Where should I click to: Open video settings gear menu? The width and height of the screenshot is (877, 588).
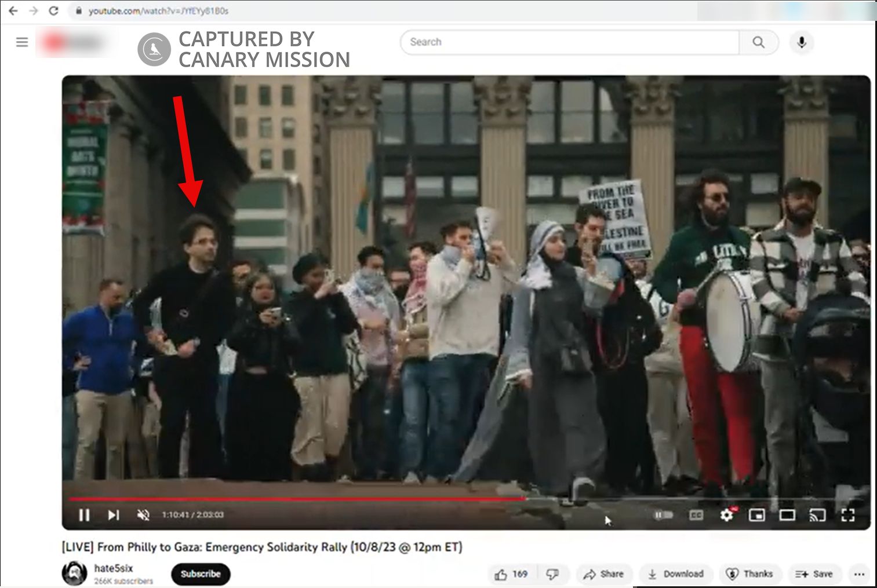click(x=726, y=515)
